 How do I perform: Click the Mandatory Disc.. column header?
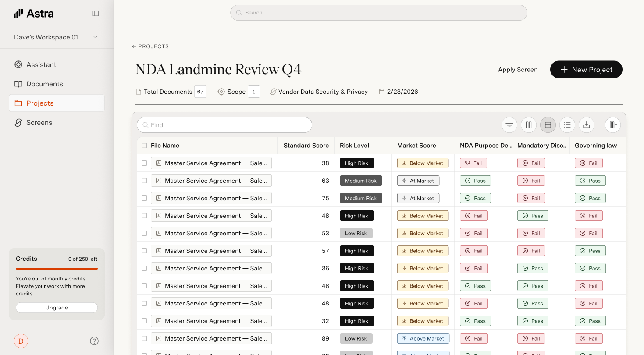tap(542, 146)
